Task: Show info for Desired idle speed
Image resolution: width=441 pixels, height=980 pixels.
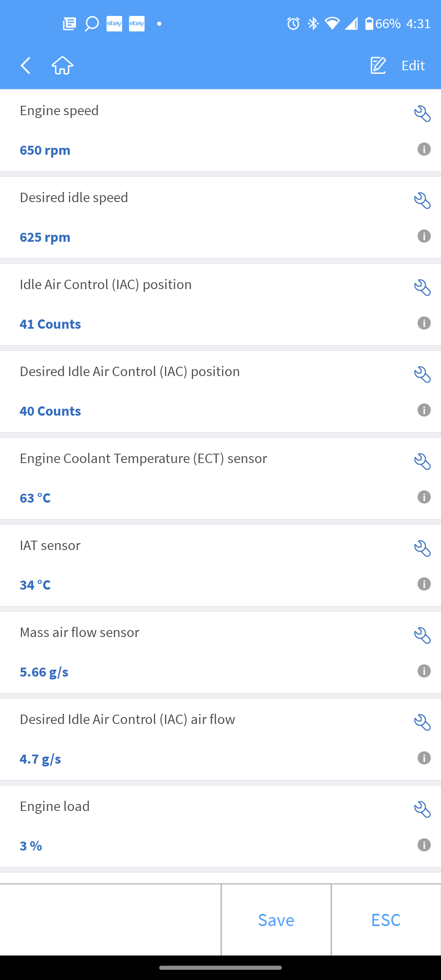Action: [x=424, y=236]
